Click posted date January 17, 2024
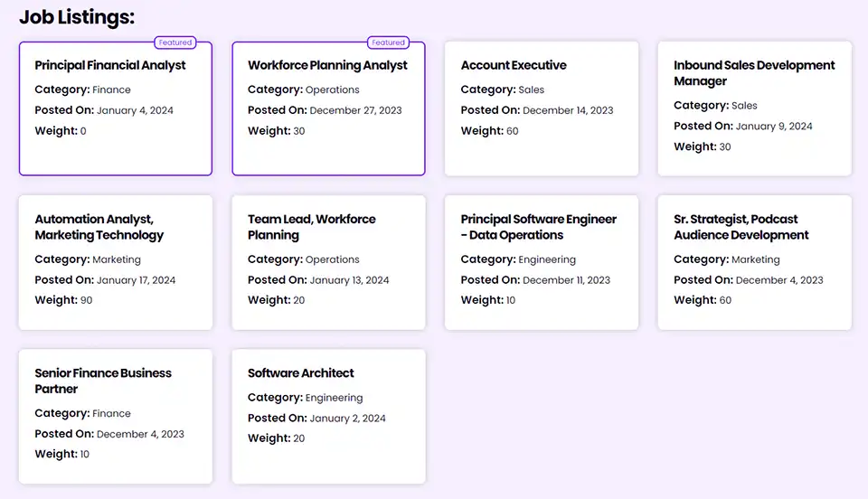 137,280
